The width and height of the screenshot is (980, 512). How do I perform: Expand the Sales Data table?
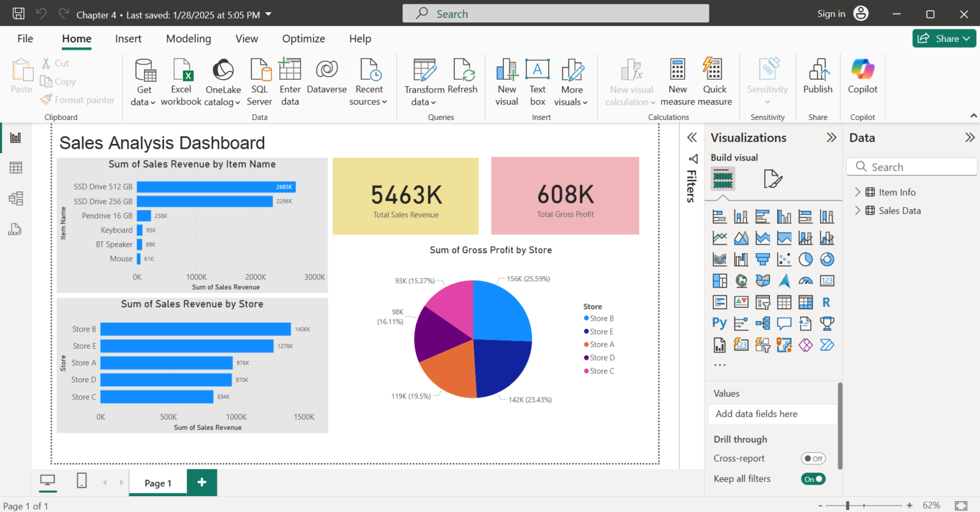(x=858, y=210)
